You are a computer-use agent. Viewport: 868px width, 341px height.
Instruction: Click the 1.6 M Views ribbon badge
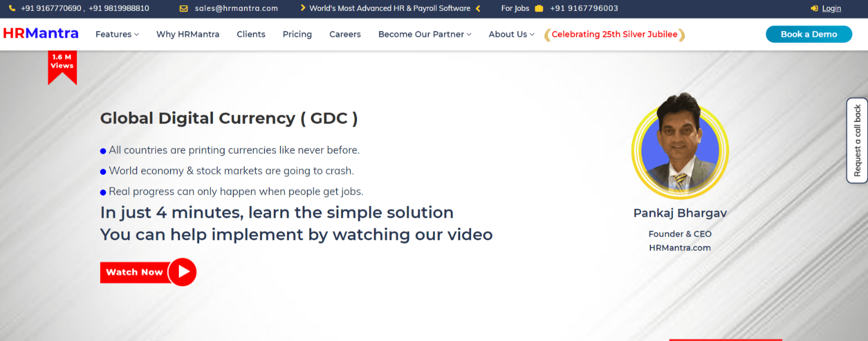tap(62, 65)
